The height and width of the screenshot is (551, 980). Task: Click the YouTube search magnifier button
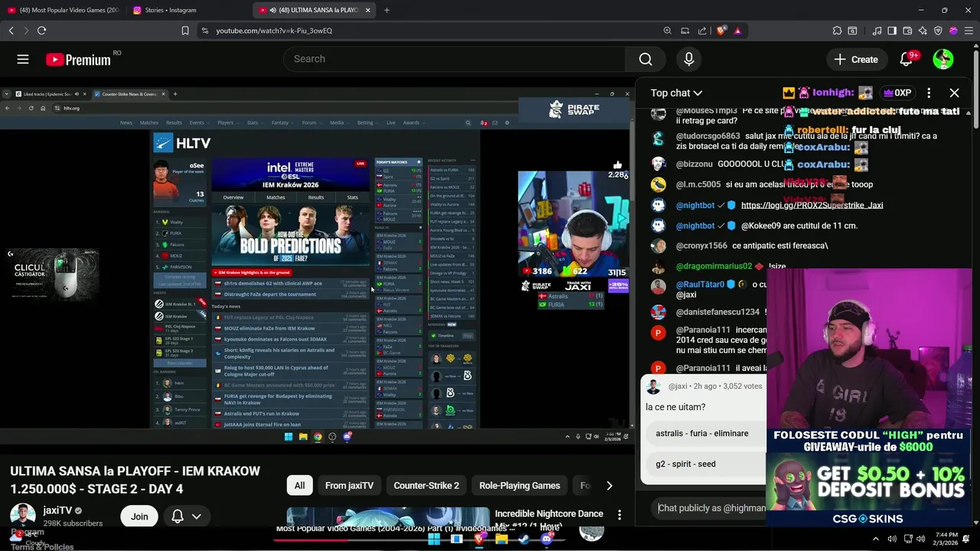click(645, 59)
